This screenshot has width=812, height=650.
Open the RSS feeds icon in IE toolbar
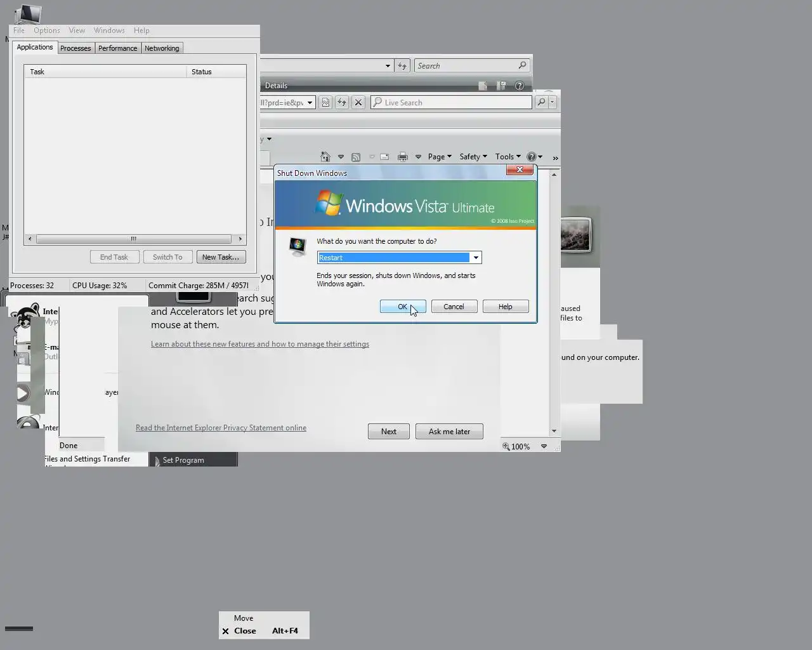pos(356,157)
